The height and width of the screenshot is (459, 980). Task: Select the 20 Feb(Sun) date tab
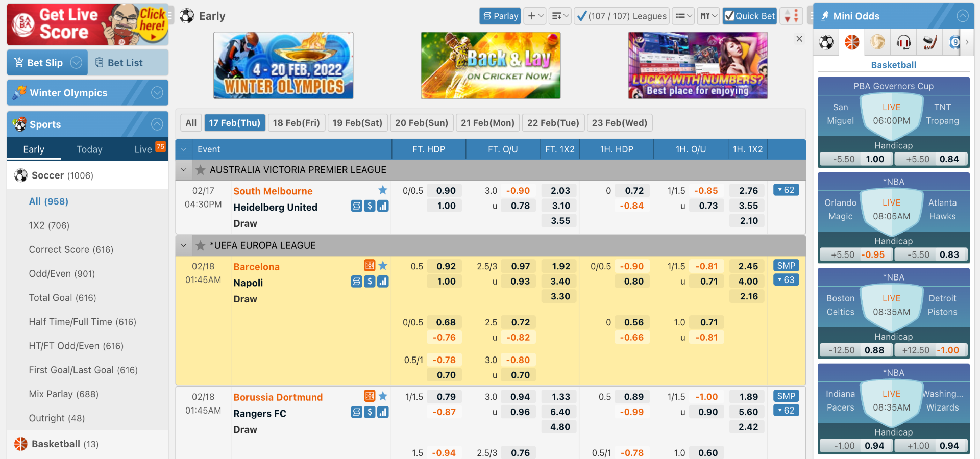point(422,123)
